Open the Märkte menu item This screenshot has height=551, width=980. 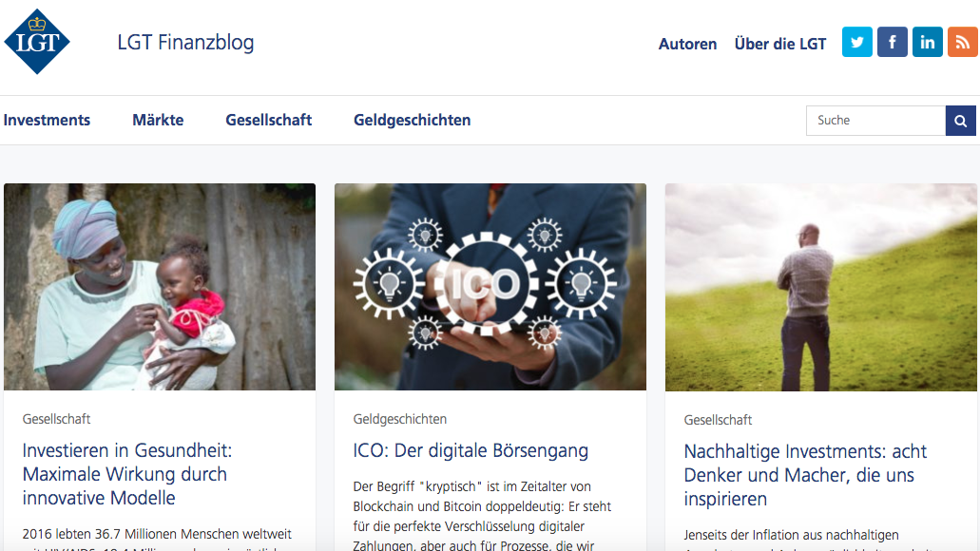point(158,120)
